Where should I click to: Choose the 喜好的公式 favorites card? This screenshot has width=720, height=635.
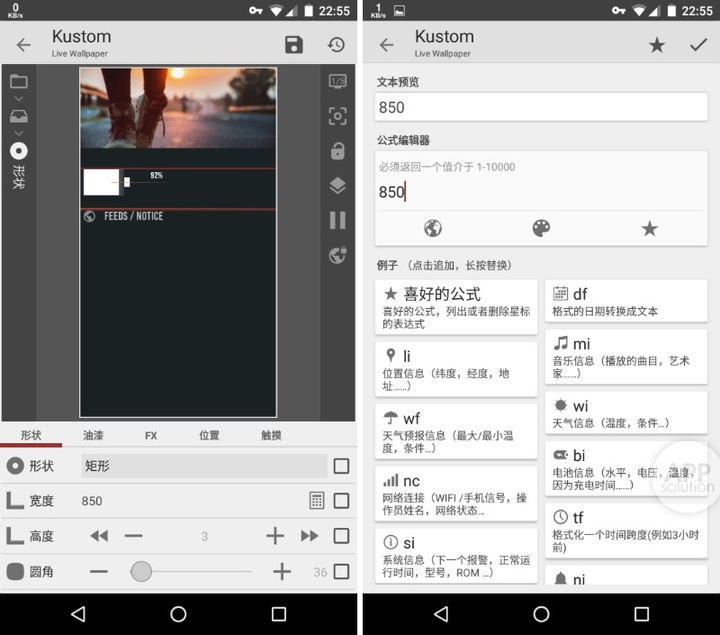pyautogui.click(x=456, y=305)
